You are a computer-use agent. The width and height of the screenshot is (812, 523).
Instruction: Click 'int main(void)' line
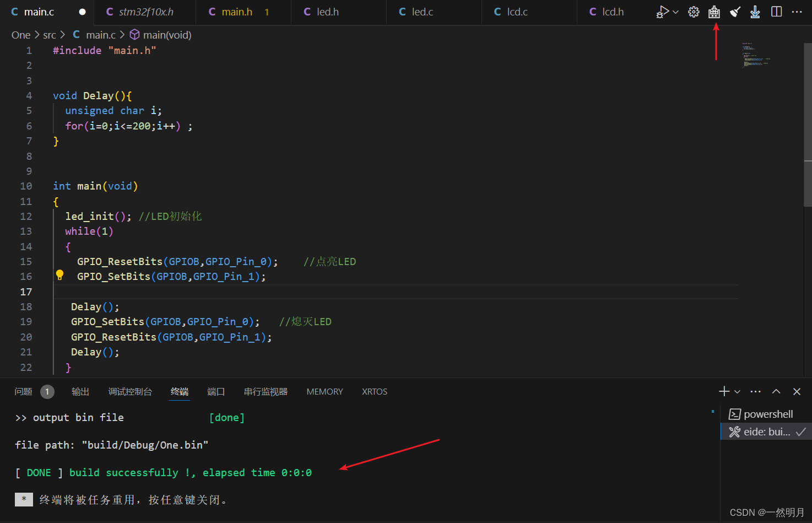[x=95, y=186]
